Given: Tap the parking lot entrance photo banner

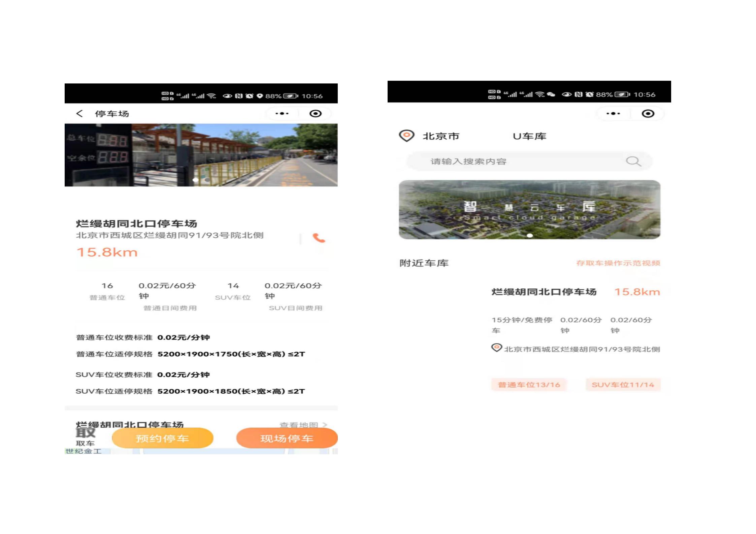Looking at the screenshot, I should coord(201,155).
